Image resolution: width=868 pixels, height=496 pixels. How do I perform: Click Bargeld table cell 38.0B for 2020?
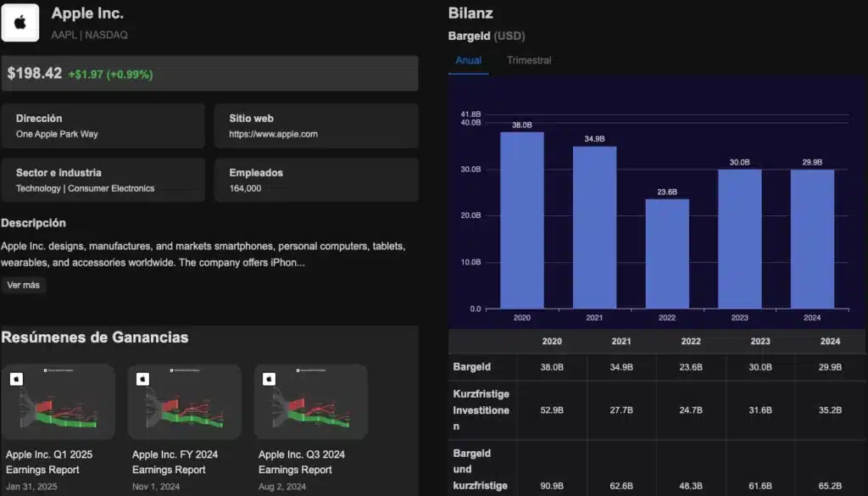click(552, 367)
